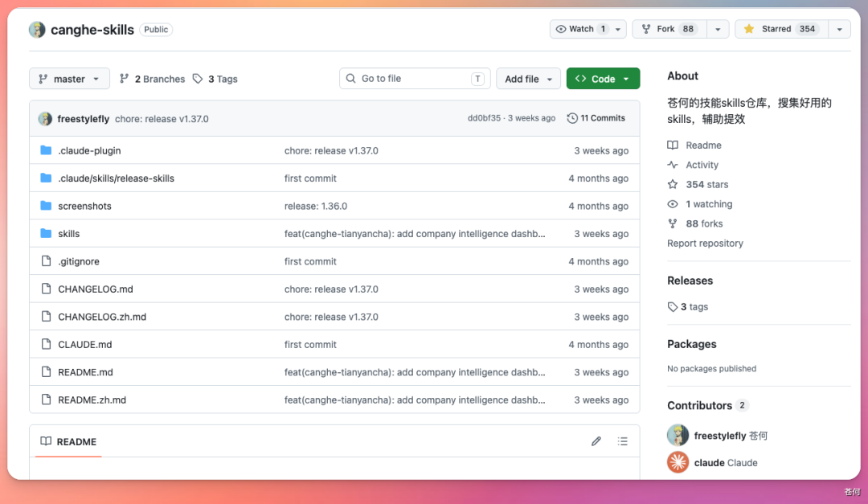Toggle the yellow Starred button
Viewport: 868px width, 504px height.
coord(782,29)
